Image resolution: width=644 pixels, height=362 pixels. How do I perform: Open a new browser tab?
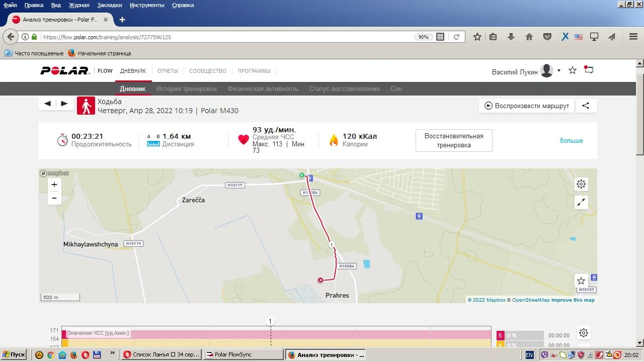click(122, 20)
